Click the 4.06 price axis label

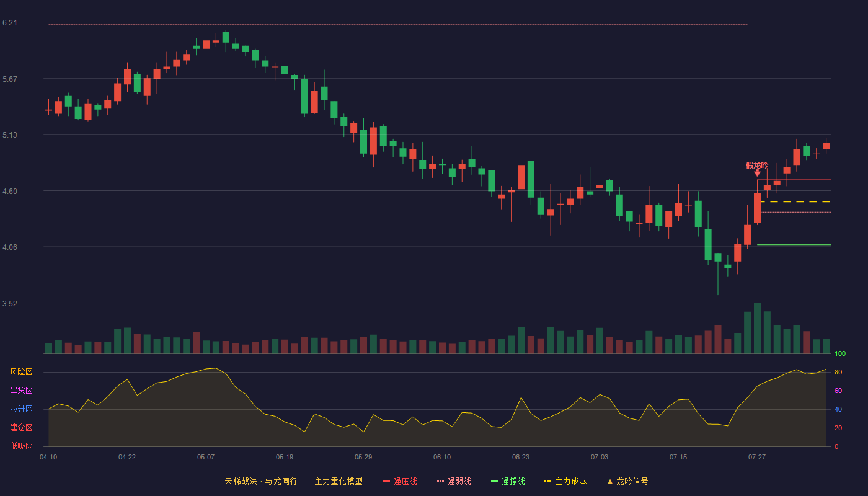9,247
